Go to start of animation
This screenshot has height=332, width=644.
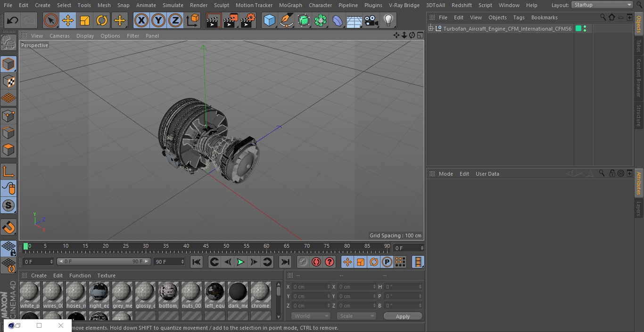(197, 262)
